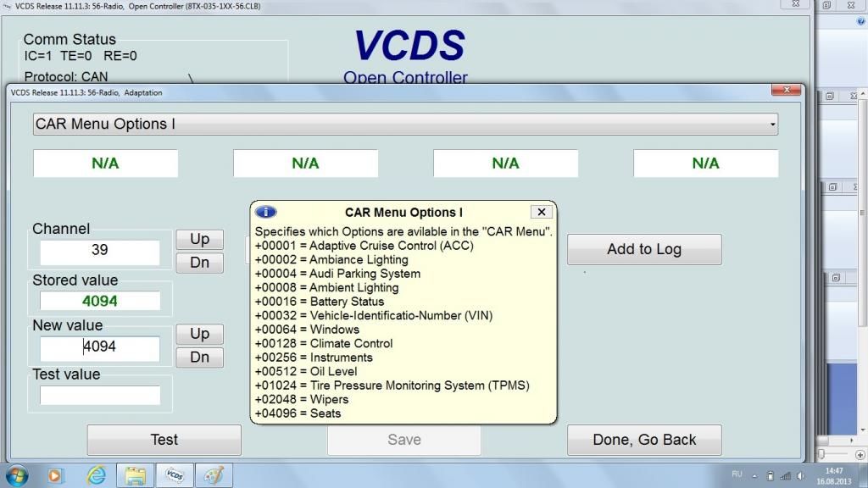Image resolution: width=868 pixels, height=488 pixels.
Task: Select the '+00032 = Vehicle-Identificatio-Number (VIN)' line
Action: tap(374, 315)
